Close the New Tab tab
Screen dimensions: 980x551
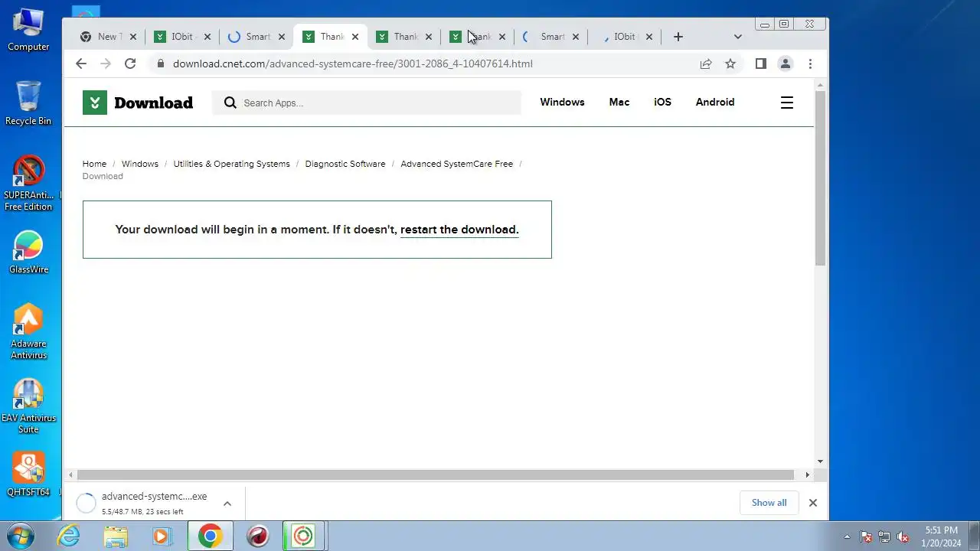[x=133, y=37]
